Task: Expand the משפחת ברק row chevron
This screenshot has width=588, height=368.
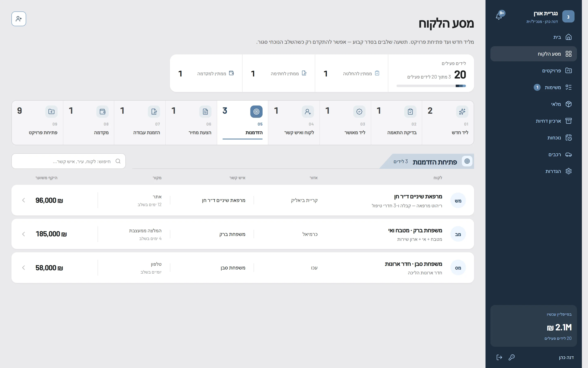Action: click(23, 234)
